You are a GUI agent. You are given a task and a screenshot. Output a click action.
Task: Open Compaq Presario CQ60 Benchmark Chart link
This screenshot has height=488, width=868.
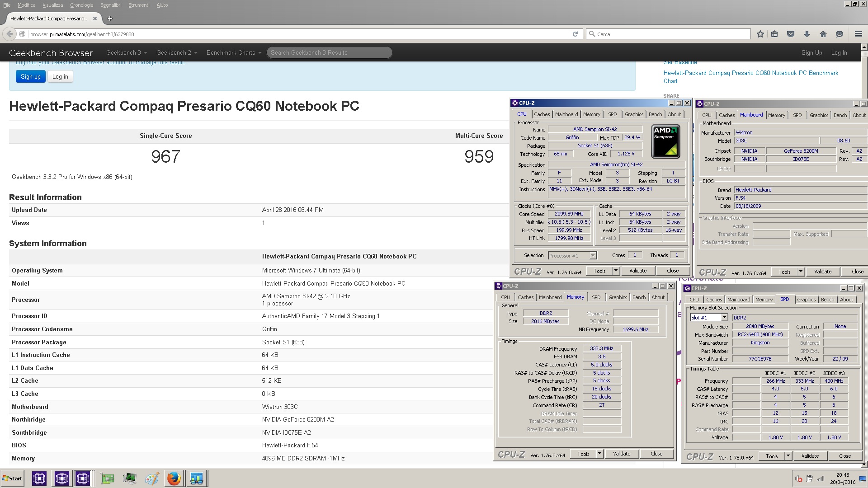point(750,77)
